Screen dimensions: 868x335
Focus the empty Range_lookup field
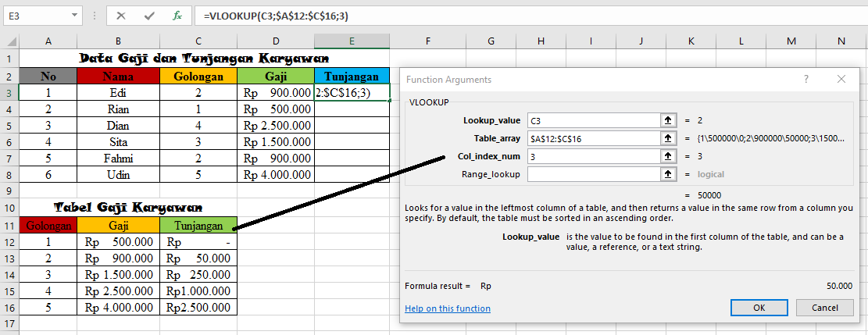tap(594, 174)
